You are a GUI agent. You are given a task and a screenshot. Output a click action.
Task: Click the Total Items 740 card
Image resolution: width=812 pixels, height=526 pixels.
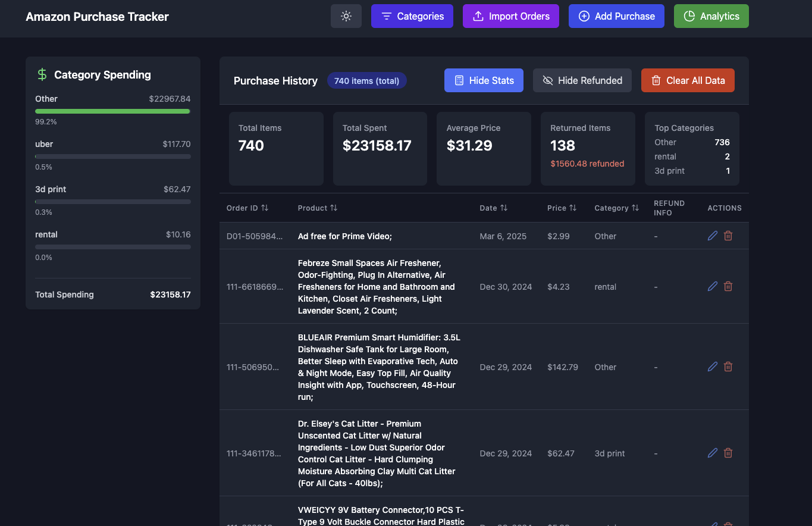(276, 149)
